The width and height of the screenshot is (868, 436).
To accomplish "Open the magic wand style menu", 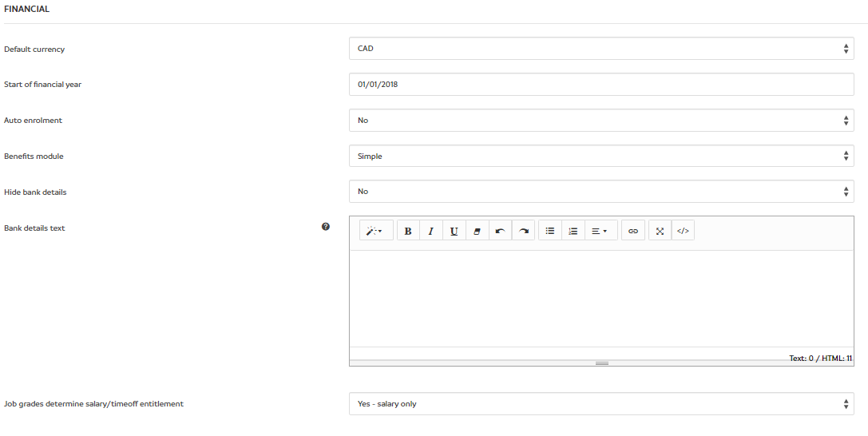I will click(x=375, y=231).
